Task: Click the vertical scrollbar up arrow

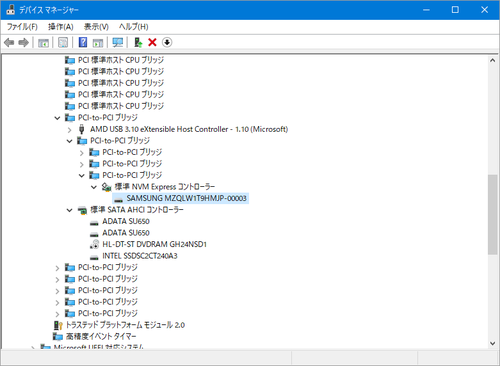Action: [x=493, y=60]
